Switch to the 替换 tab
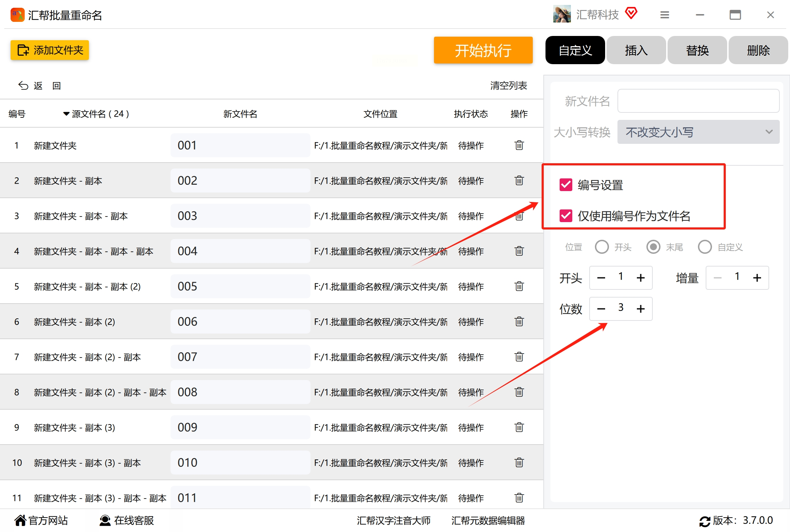 coord(697,50)
